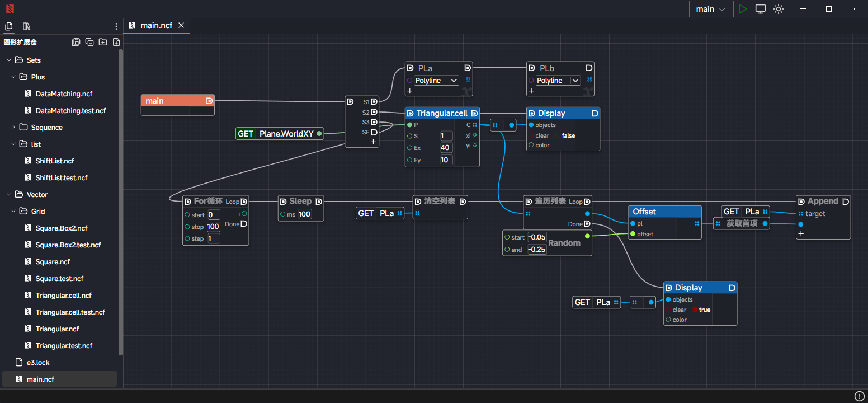Image resolution: width=868 pixels, height=403 pixels.
Task: Expand the collapsed Sequence folder
Action: (x=13, y=127)
